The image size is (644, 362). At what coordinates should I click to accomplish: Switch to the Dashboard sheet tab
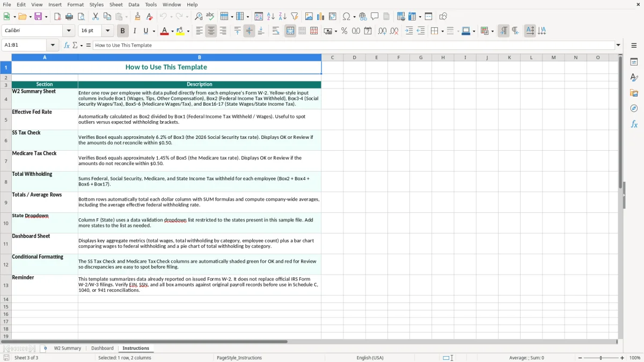pos(102,348)
